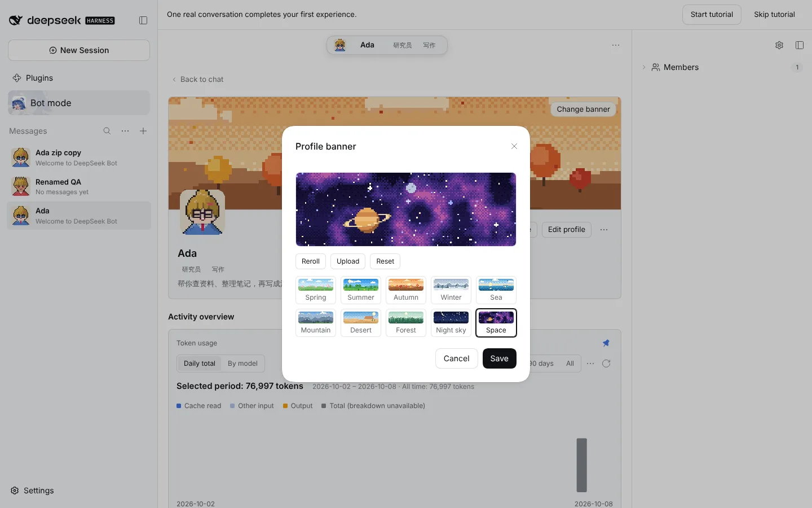Collapse the left sidebar panel icon
Screen dimensions: 812x508
pos(143,20)
